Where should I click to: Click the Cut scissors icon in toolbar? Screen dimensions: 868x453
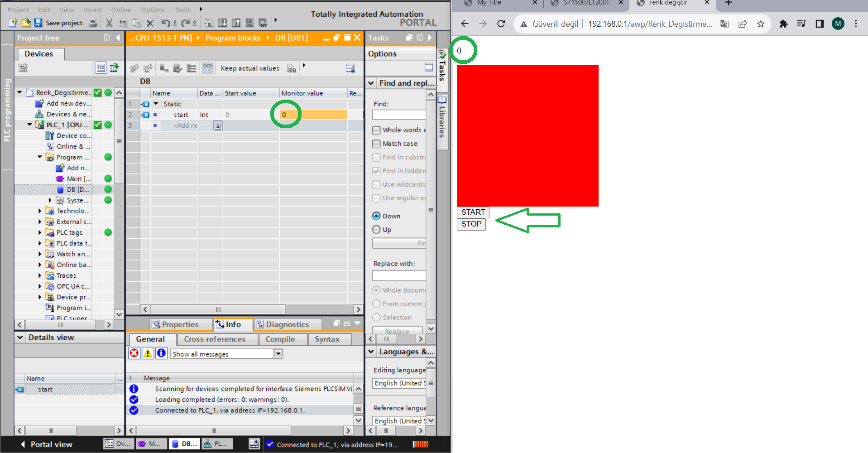point(109,23)
